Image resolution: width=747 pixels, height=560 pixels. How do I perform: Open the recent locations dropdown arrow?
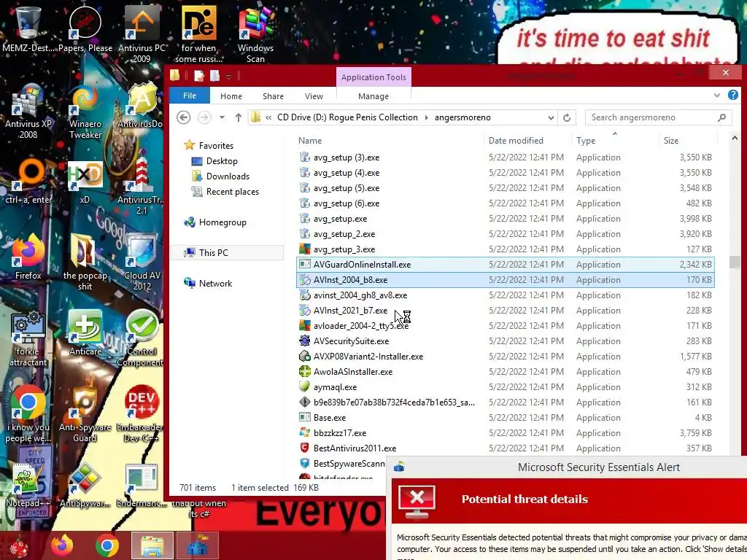click(222, 117)
